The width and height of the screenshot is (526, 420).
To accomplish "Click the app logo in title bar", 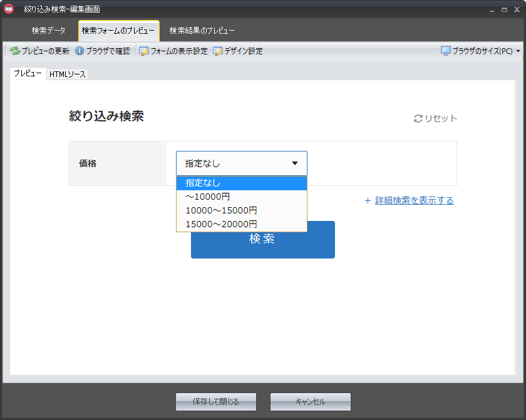I will coord(9,9).
